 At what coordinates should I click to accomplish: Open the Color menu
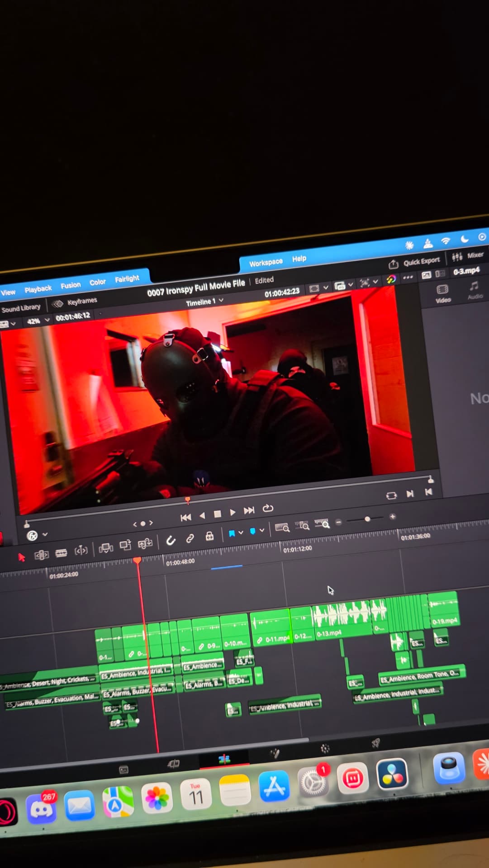98,282
